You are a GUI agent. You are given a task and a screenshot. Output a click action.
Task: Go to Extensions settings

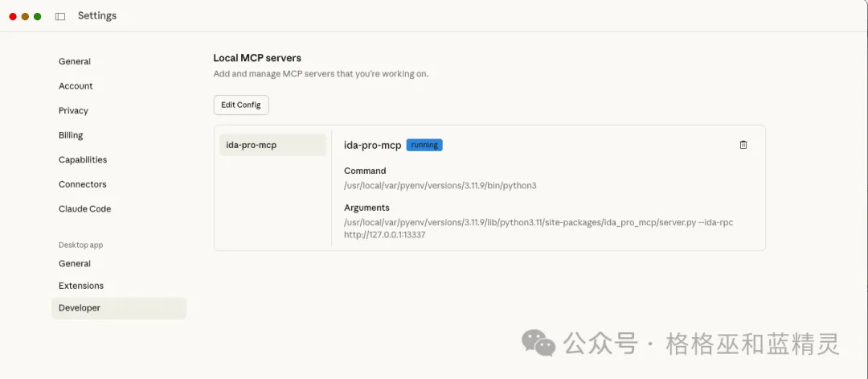81,286
